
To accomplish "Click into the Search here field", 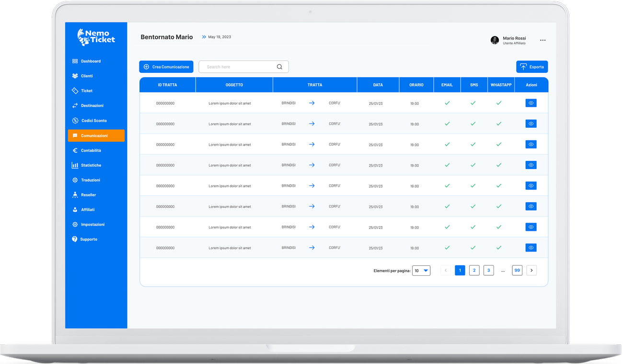I will [x=238, y=67].
